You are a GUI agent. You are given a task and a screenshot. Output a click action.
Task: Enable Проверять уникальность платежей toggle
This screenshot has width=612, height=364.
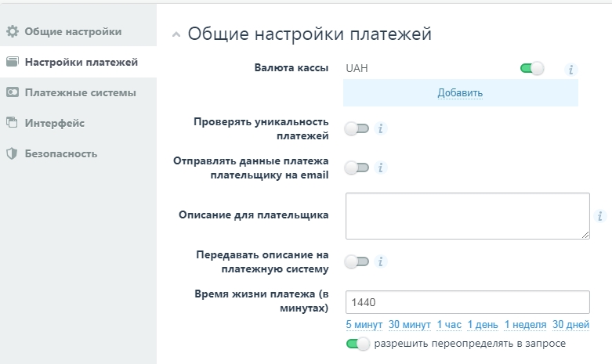click(357, 128)
